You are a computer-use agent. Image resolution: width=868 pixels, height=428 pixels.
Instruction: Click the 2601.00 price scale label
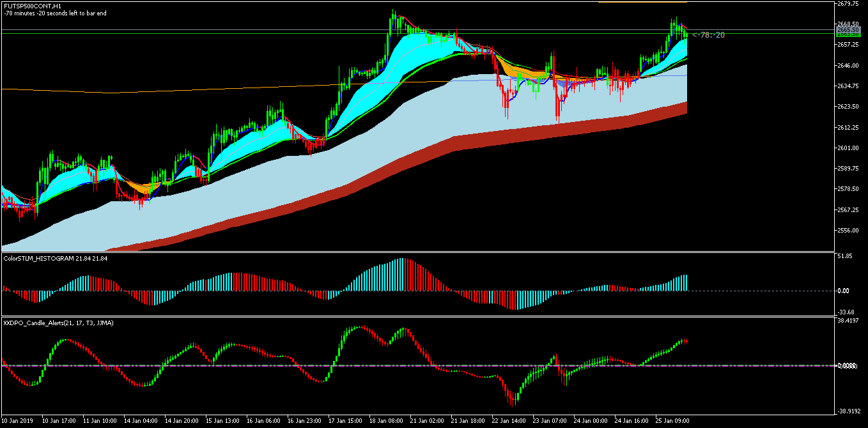[x=847, y=148]
